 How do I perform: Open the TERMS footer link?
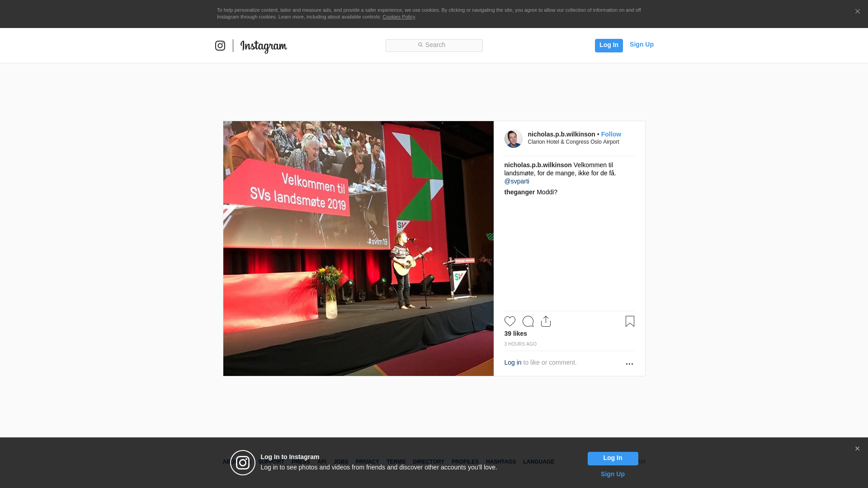(x=396, y=462)
